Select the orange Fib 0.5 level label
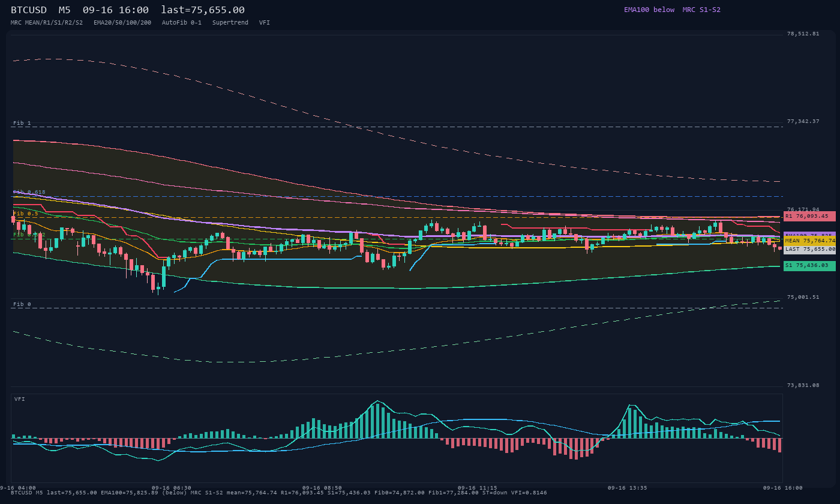Viewport: 840px width, 504px height. (x=26, y=214)
